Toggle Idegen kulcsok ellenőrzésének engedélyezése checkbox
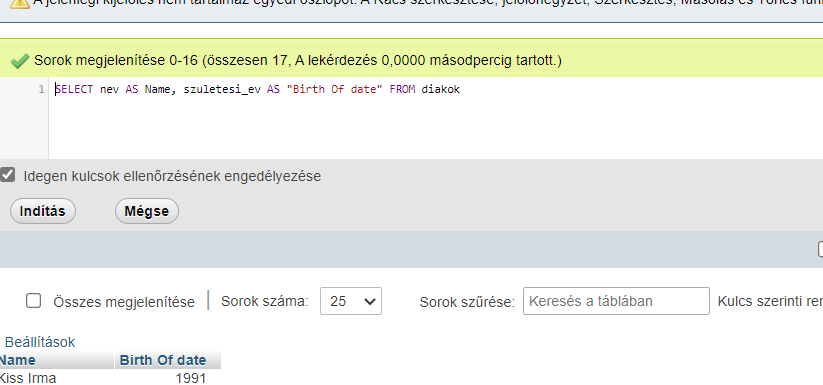Viewport: 823px width, 385px height. [7, 175]
